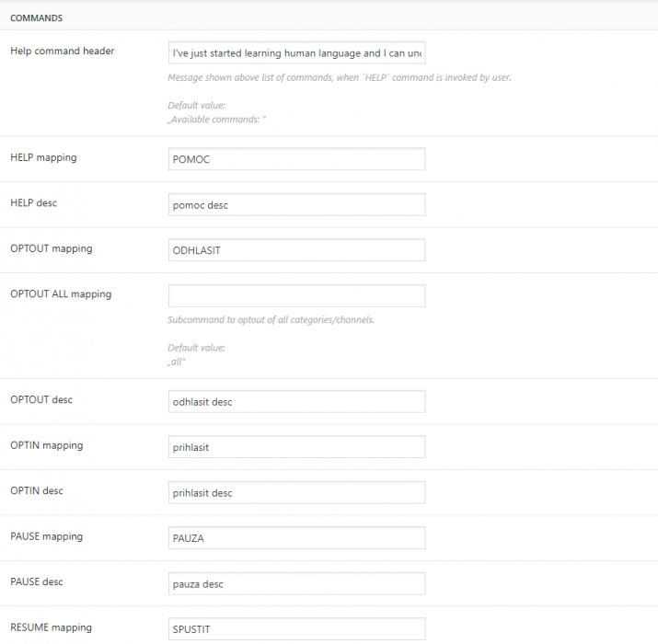Screen dimensions: 658x644
Task: Click the OPTOUT ALL mapping label
Action: (x=61, y=294)
